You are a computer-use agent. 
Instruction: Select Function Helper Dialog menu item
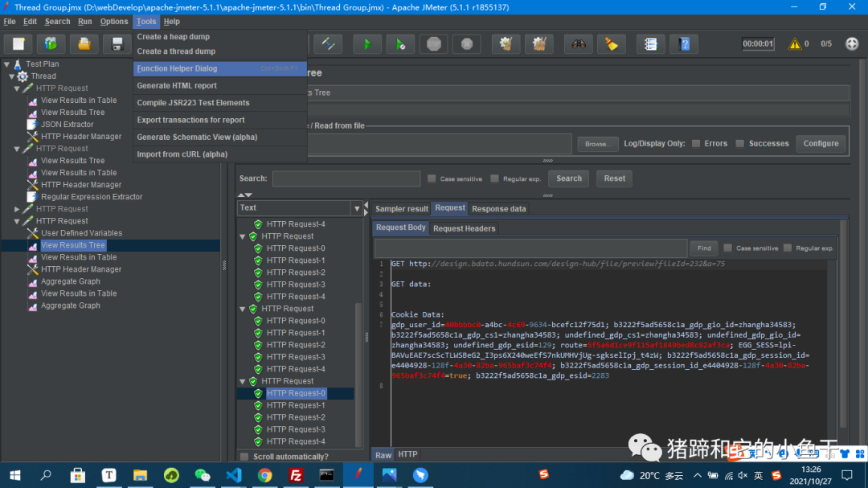click(x=177, y=69)
